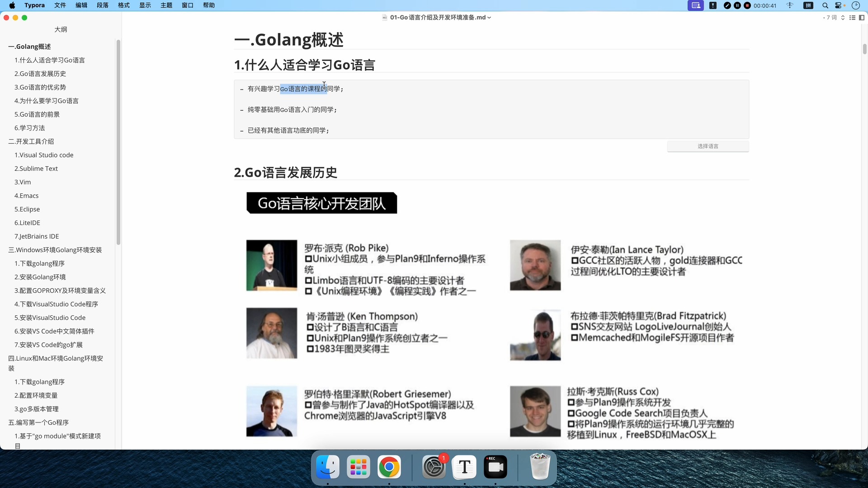Go to 3.go多版本管理 entry
The height and width of the screenshot is (488, 868).
[37, 409]
